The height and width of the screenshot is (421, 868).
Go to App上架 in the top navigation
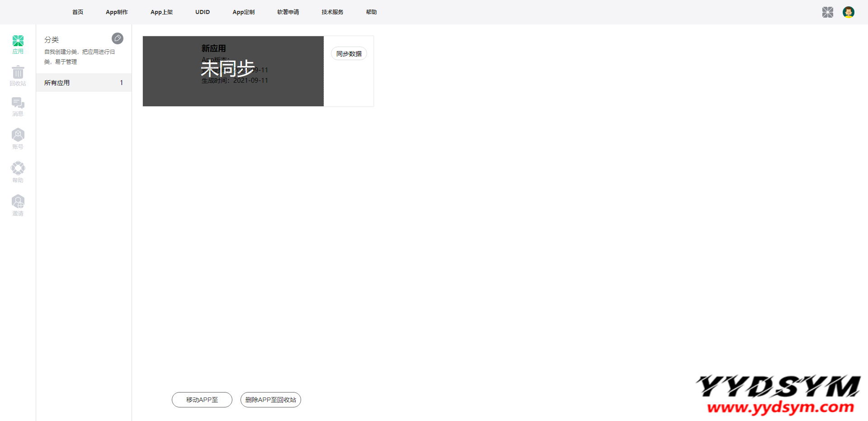tap(161, 12)
